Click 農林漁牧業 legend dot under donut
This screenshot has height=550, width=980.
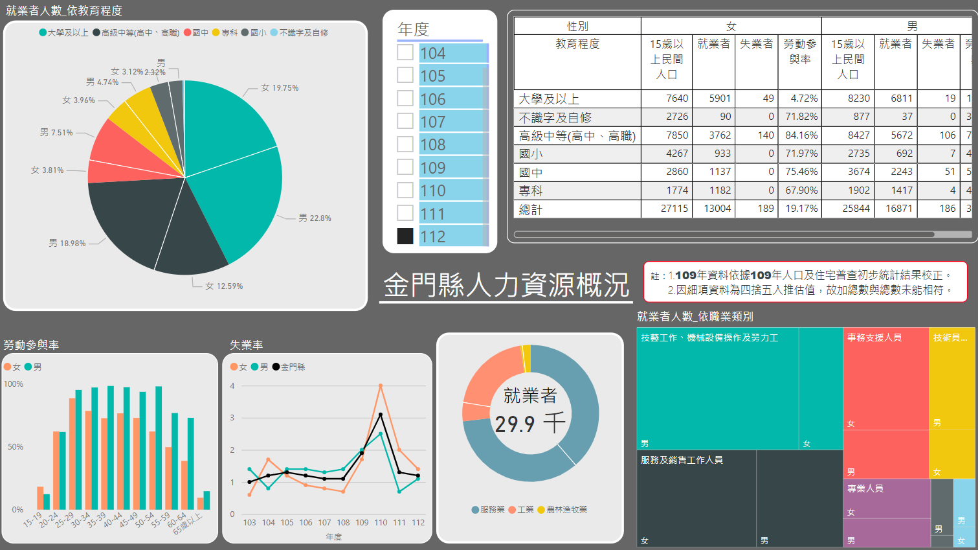(541, 510)
